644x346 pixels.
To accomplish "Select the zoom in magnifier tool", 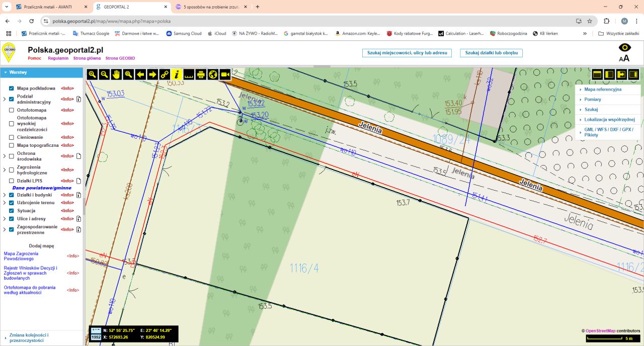I will 92,74.
